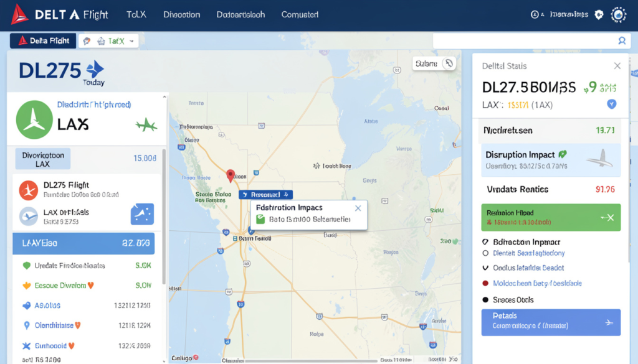Select the black dot Sneces Otals option

click(485, 300)
